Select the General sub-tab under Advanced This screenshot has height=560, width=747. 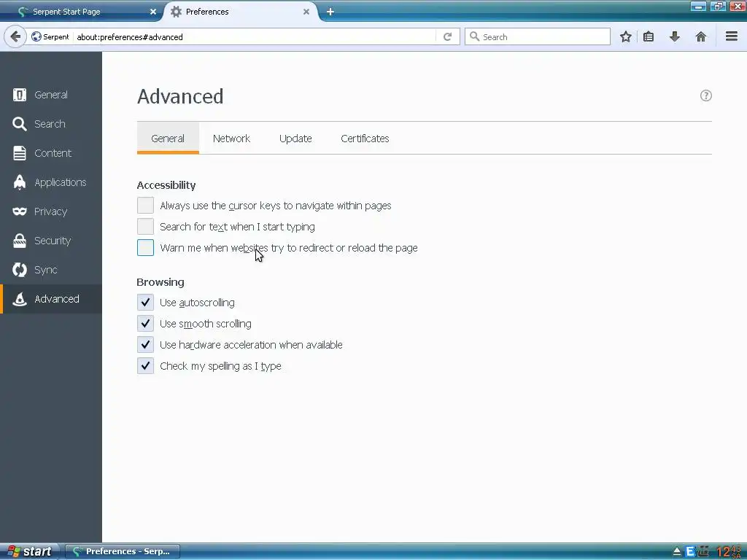(168, 138)
